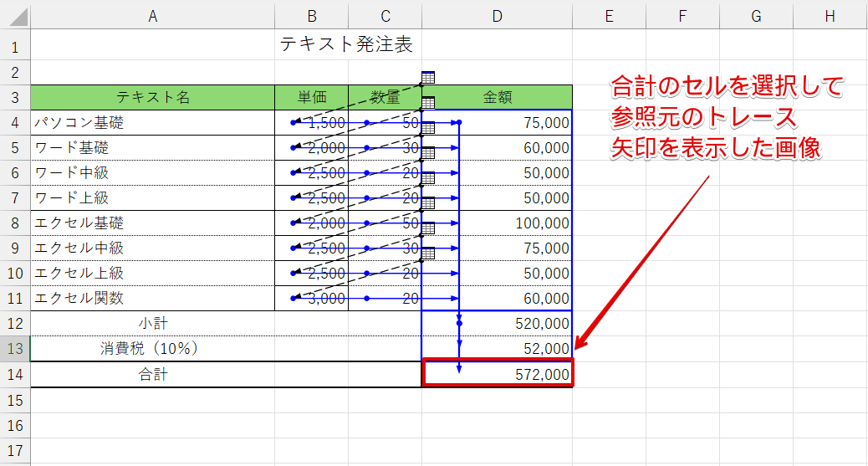Select the ワード中級 cell
868x466 pixels.
pyautogui.click(x=153, y=173)
